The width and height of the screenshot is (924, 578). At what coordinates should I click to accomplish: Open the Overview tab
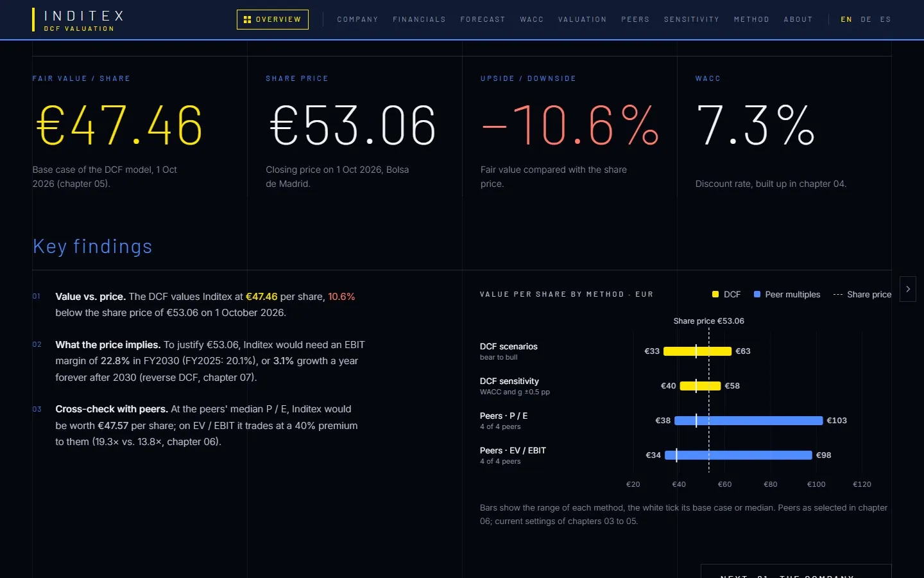[x=273, y=19]
